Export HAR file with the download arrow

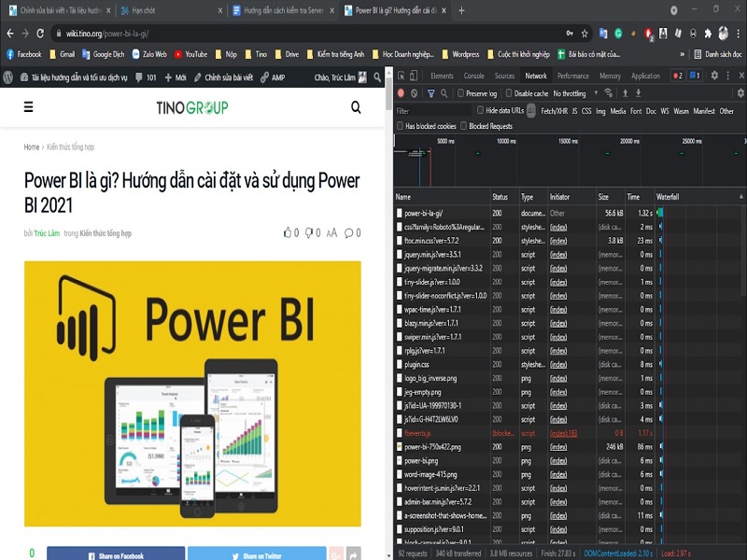click(x=639, y=93)
